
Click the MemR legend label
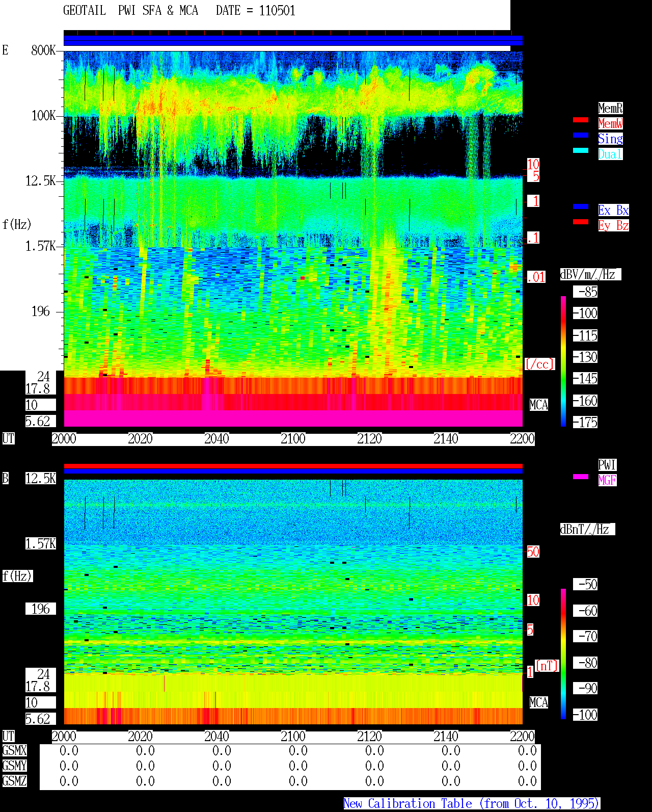[610, 108]
